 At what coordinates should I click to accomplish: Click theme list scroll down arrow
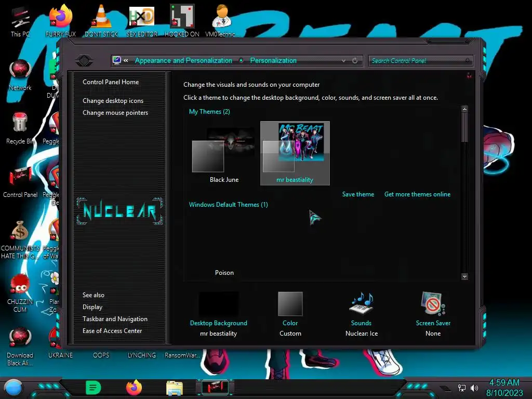(x=464, y=276)
